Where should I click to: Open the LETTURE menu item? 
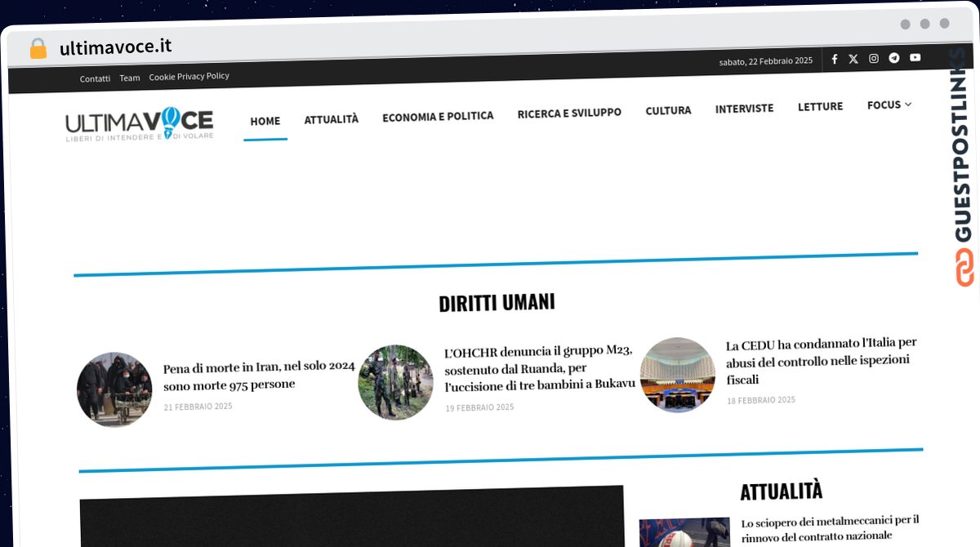point(820,106)
